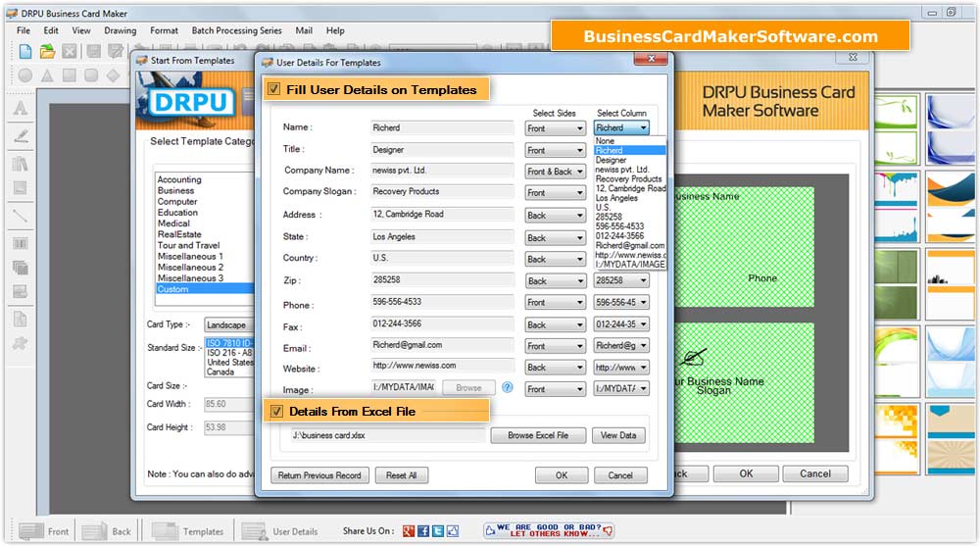Viewport: 980px width, 546px height.
Task: Open the Name row Select Sides dropdown
Action: [x=555, y=128]
